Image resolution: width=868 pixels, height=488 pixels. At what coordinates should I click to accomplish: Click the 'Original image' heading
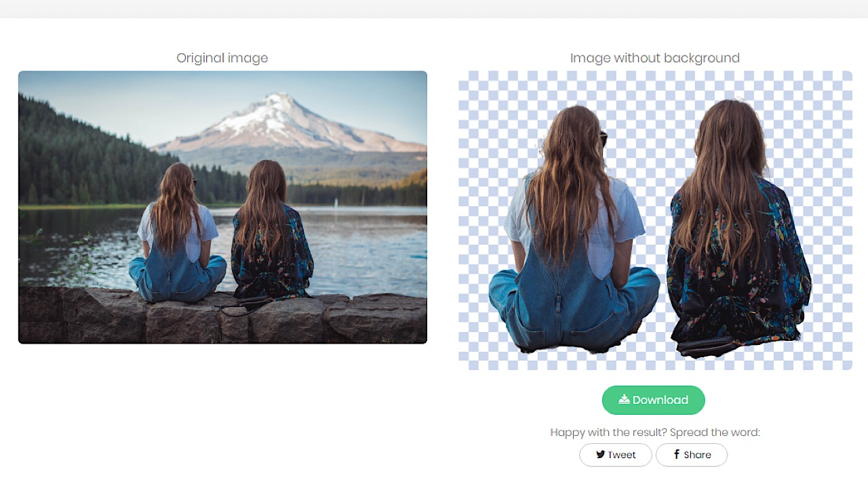click(222, 58)
